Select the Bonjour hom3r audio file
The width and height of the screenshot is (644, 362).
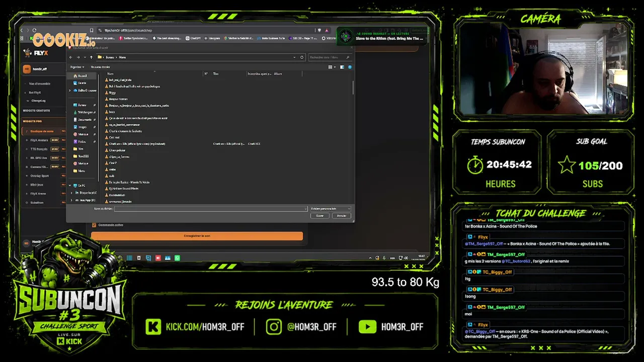[x=116, y=99]
